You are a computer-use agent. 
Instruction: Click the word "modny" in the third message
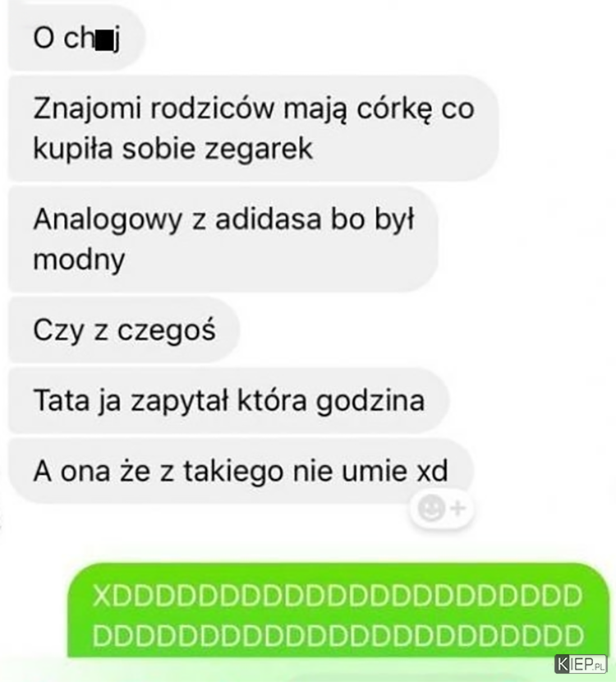click(x=79, y=261)
